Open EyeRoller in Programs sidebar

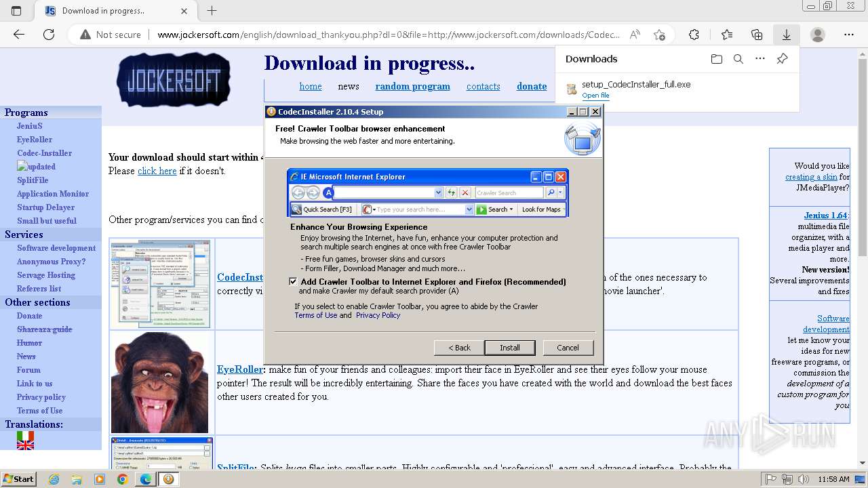35,140
